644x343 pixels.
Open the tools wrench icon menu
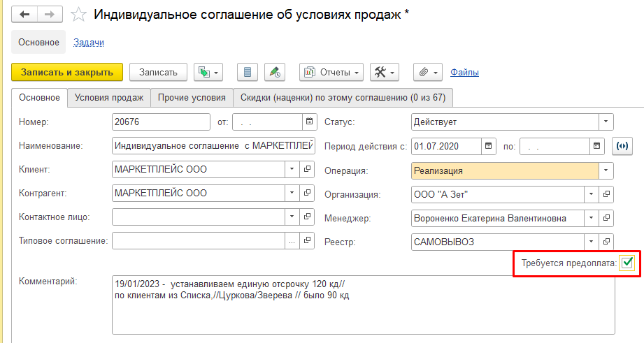(x=384, y=72)
